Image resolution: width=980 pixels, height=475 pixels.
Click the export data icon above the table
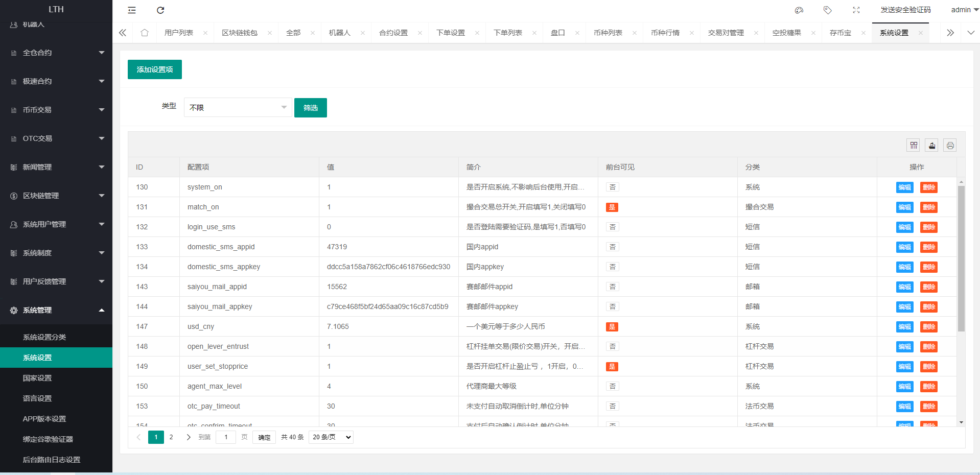pyautogui.click(x=931, y=145)
